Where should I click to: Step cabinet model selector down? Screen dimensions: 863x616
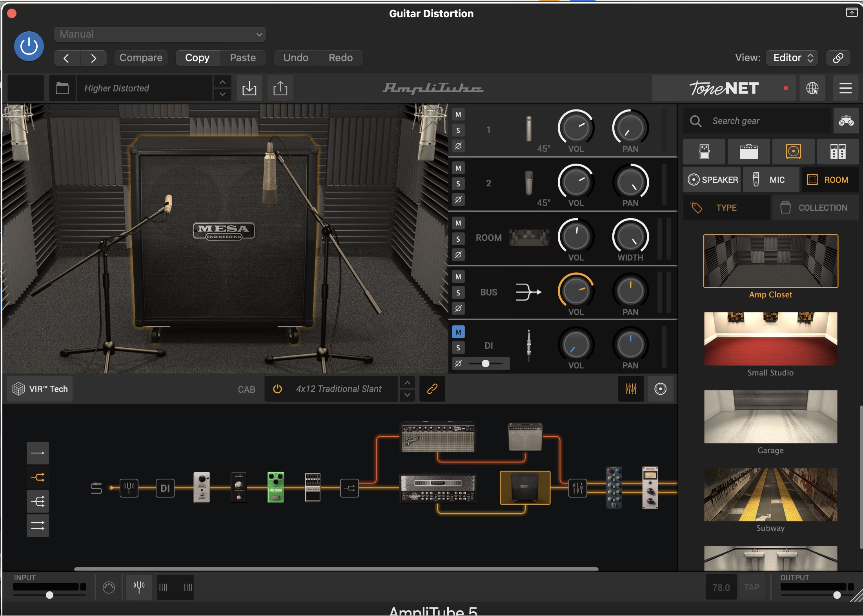(408, 395)
